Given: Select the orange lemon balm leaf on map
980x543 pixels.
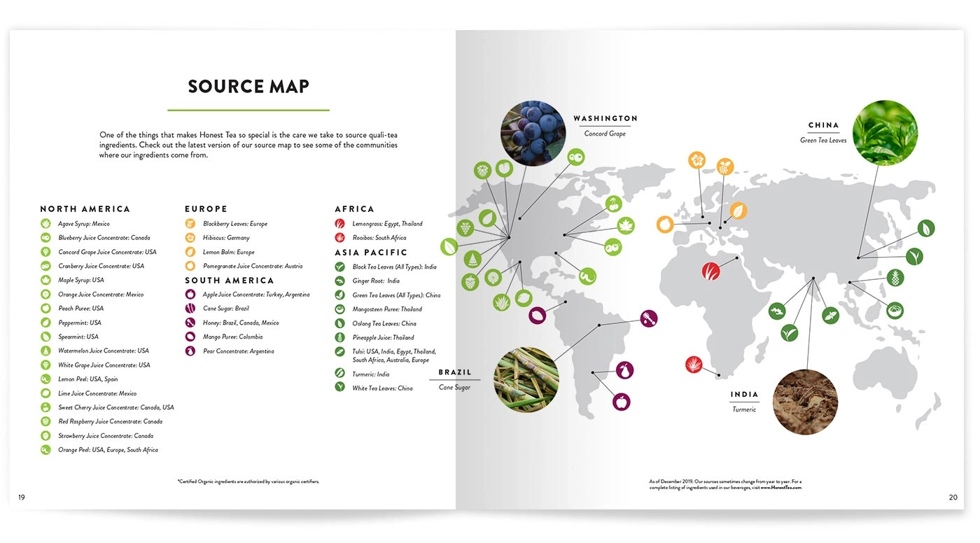Looking at the screenshot, I should (738, 211).
